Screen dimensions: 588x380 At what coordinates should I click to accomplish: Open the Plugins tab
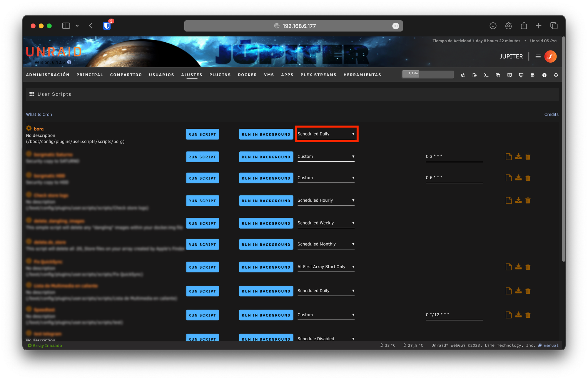click(x=220, y=75)
